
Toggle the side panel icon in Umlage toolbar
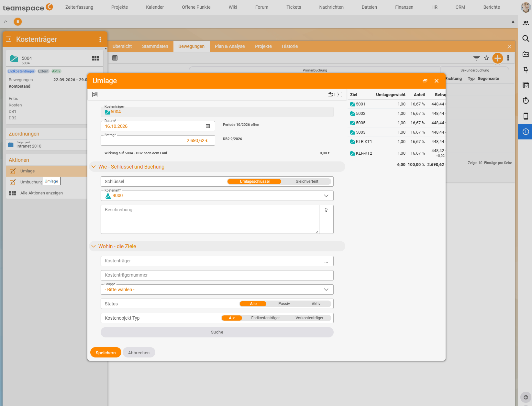[x=339, y=94]
